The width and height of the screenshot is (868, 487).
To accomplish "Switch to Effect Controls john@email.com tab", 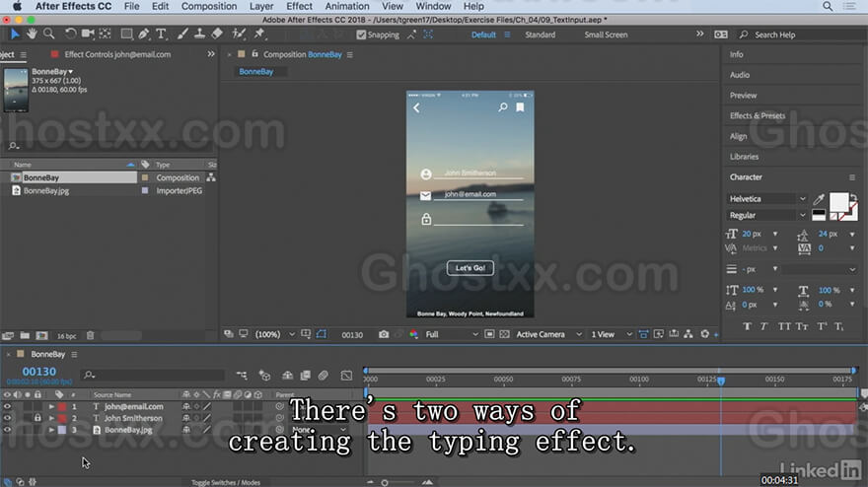I will pos(117,54).
